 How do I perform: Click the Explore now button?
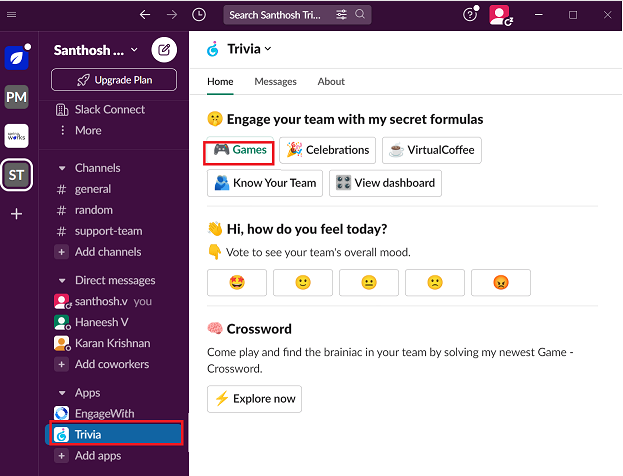(254, 399)
